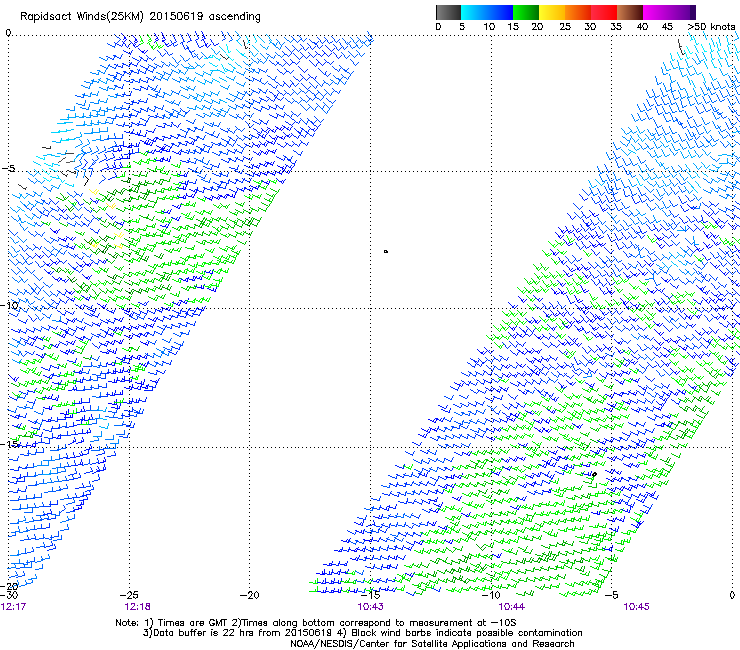Click the latitude label -5 on left axis
Viewport: 740px width, 650px height.
click(x=8, y=169)
